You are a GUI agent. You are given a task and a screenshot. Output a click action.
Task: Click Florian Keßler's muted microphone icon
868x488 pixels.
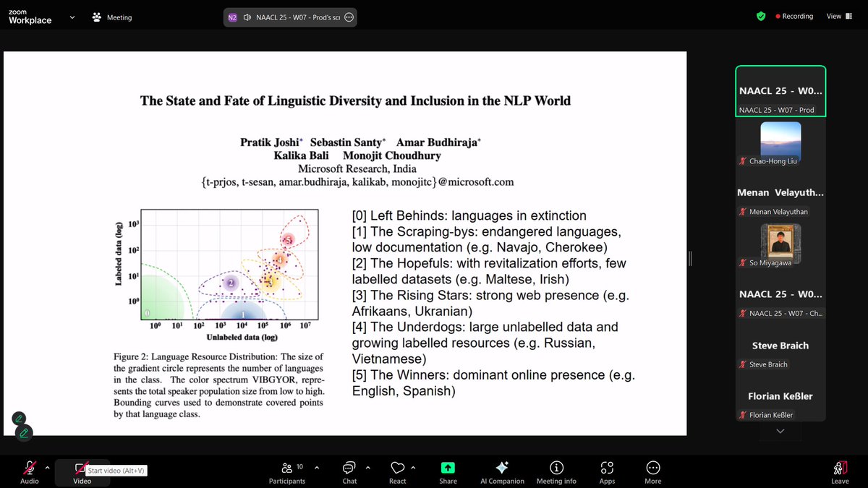point(743,415)
